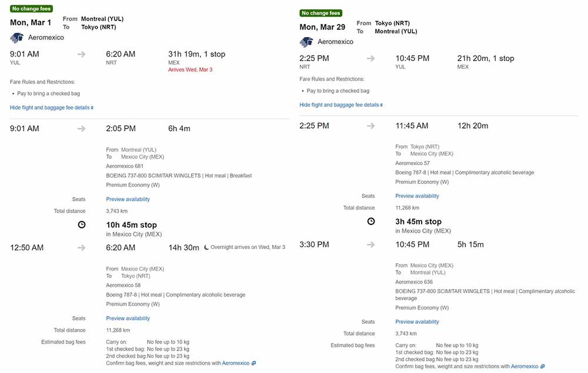588x373 pixels.
Task: Click the arrow icon between 3:30 PM and 10:45 PM
Action: click(x=371, y=244)
